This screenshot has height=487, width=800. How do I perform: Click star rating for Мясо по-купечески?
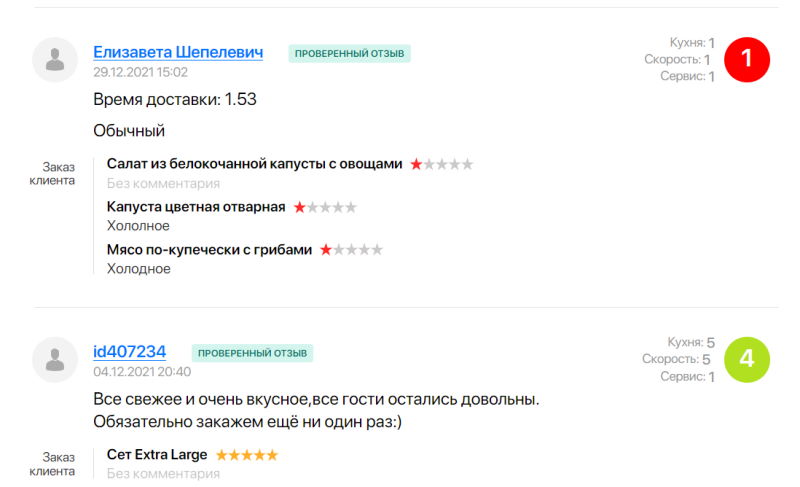click(x=351, y=250)
